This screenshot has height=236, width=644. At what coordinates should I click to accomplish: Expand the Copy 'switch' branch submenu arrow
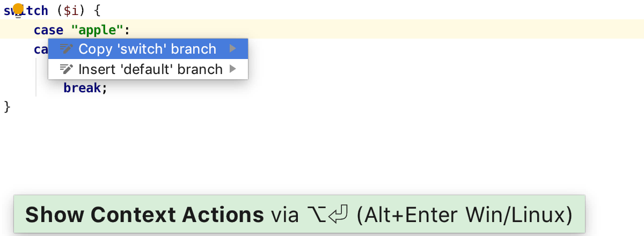click(x=232, y=49)
